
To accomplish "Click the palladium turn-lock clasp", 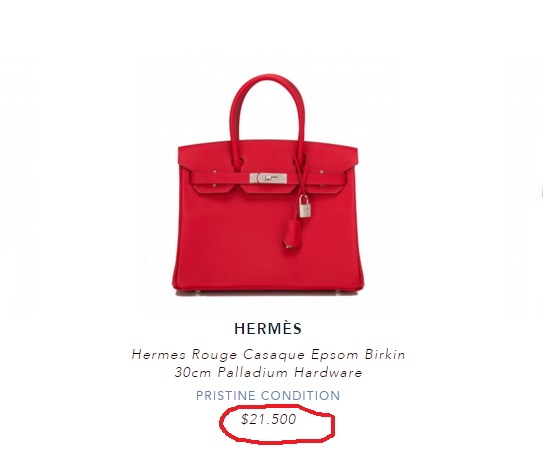I will coord(268,178).
